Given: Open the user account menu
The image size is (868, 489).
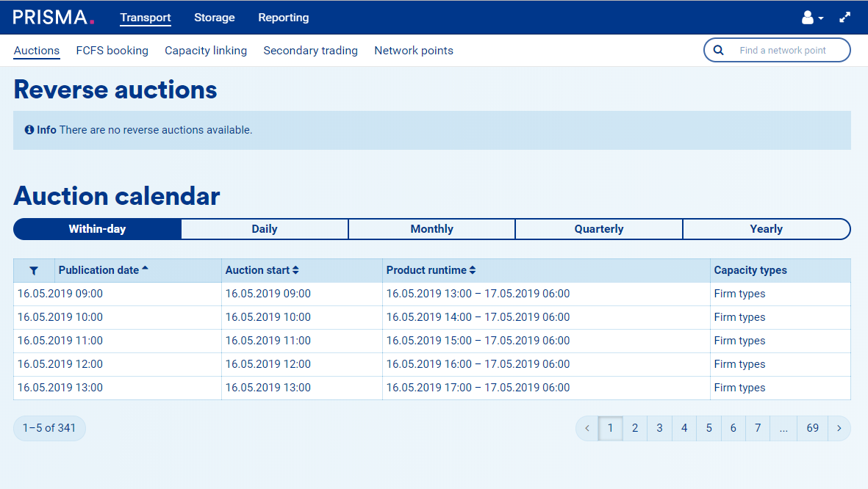Looking at the screenshot, I should click(x=811, y=18).
